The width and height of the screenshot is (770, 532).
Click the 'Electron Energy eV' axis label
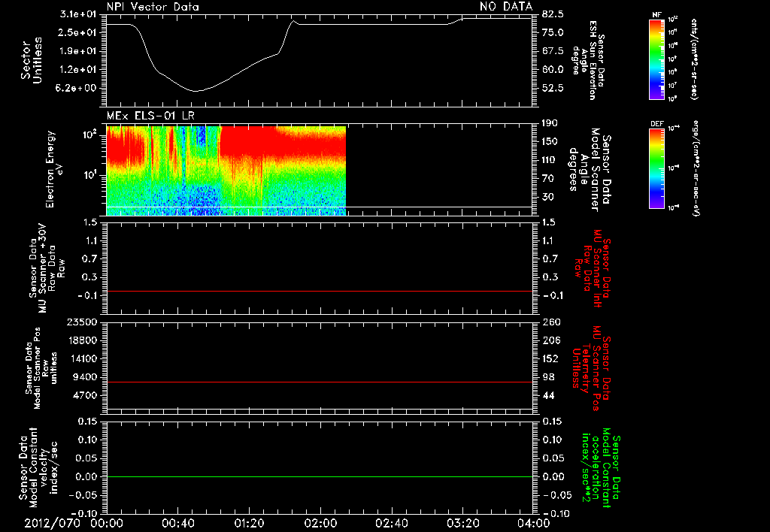point(54,169)
